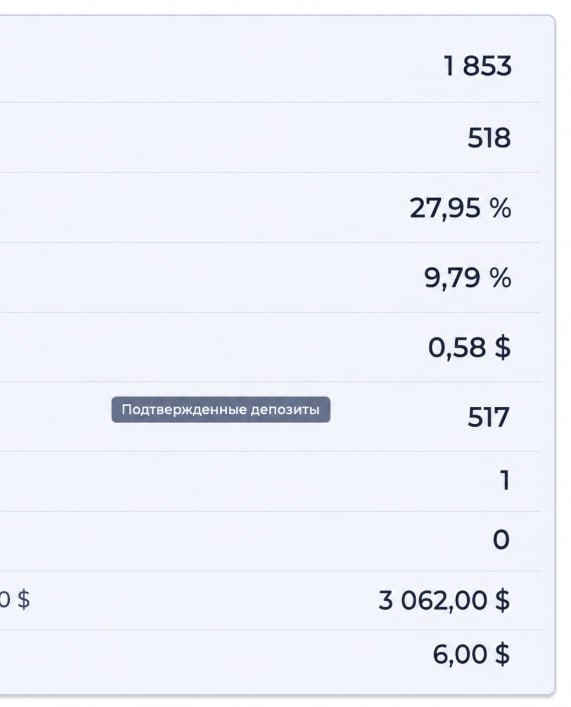The width and height of the screenshot is (571, 707).
Task: Click the dollar sign after 6,00
Action: (502, 654)
